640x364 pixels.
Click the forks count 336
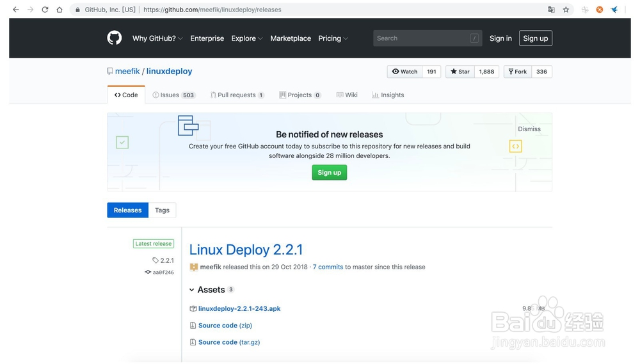[541, 72]
